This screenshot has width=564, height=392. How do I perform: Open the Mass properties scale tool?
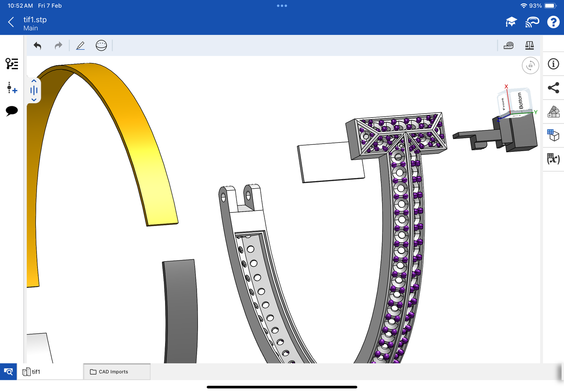coord(529,46)
